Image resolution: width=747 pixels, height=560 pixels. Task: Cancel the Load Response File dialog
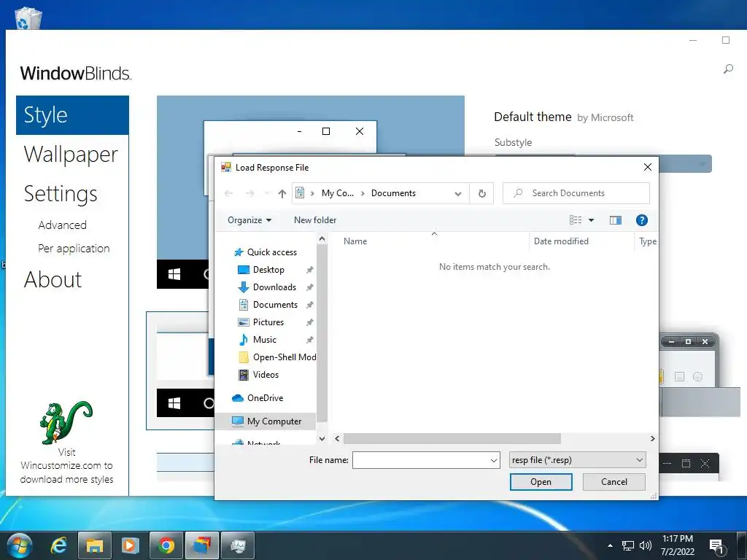pos(614,482)
